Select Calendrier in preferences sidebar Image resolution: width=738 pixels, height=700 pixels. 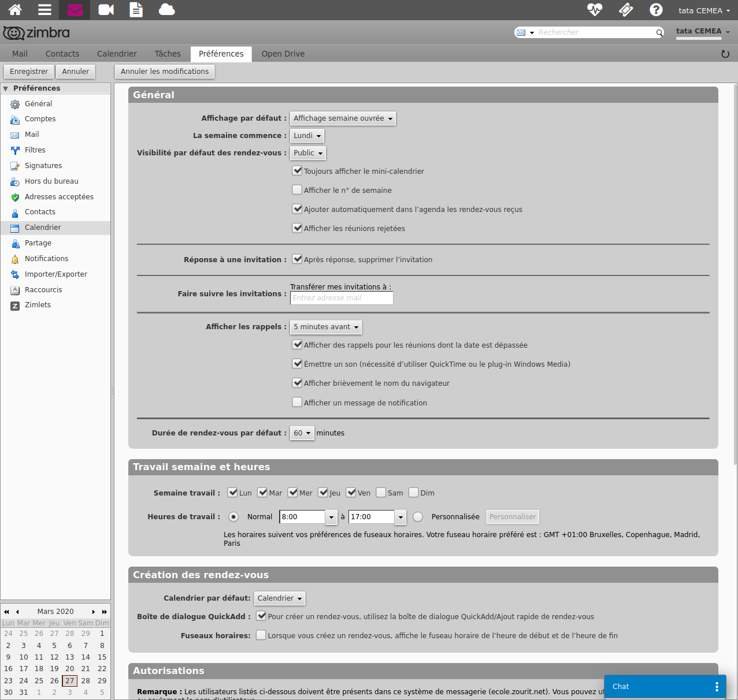coord(55,228)
